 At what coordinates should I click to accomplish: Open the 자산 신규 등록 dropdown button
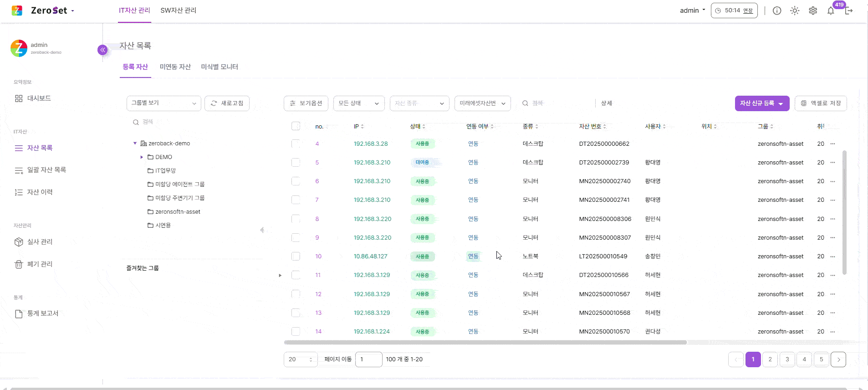point(762,103)
